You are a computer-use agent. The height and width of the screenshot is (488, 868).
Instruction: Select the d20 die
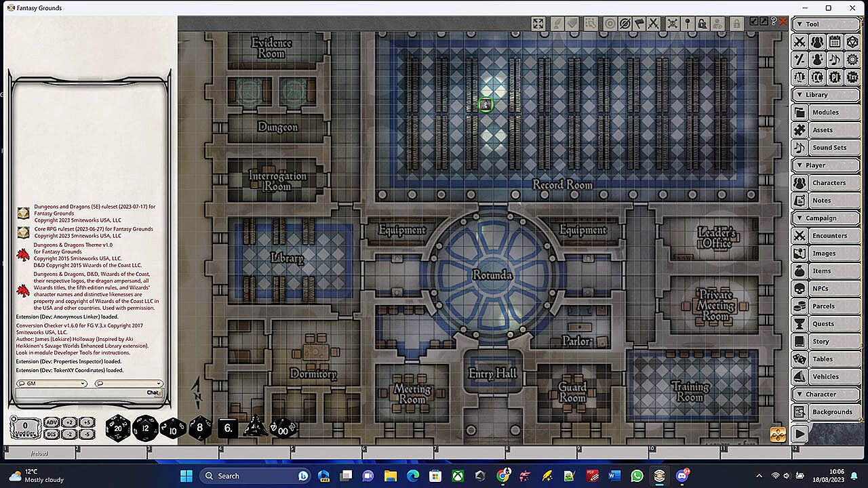118,428
